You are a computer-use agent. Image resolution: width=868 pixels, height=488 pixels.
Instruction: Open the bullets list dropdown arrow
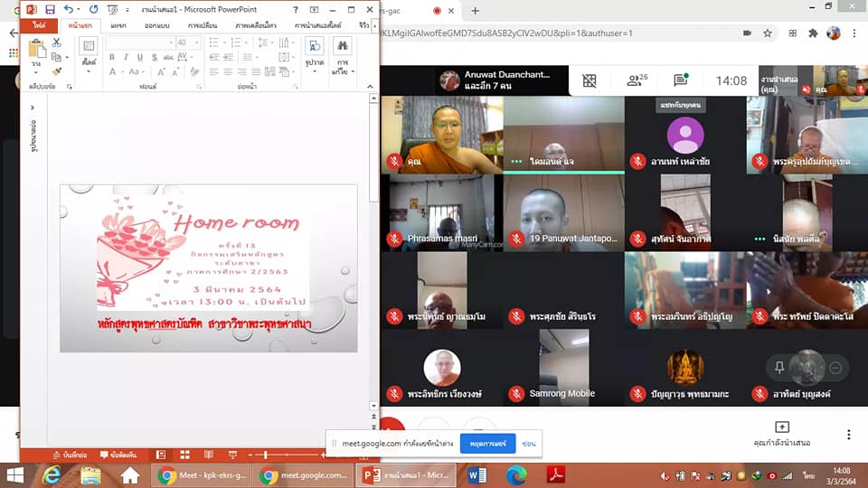pos(223,42)
